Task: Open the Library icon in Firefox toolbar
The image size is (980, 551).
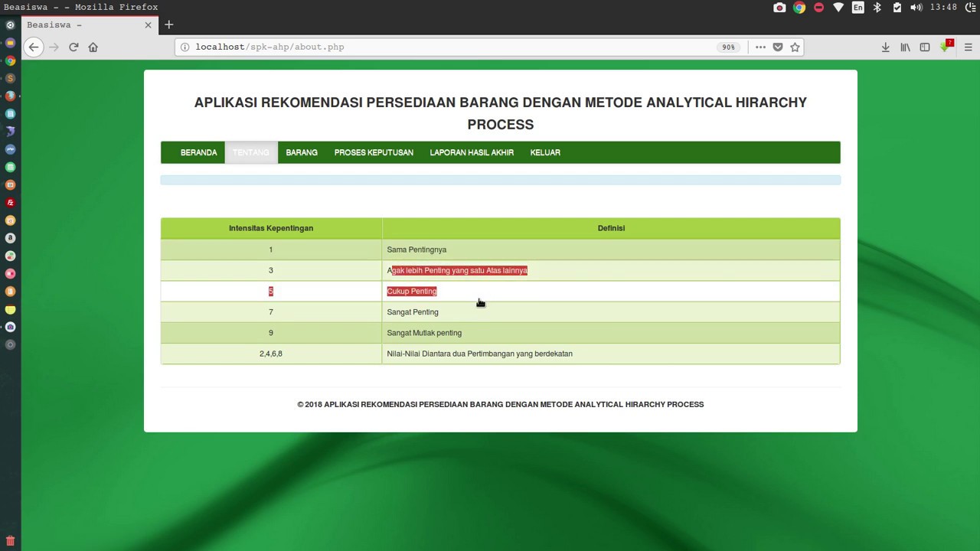Action: pyautogui.click(x=905, y=47)
